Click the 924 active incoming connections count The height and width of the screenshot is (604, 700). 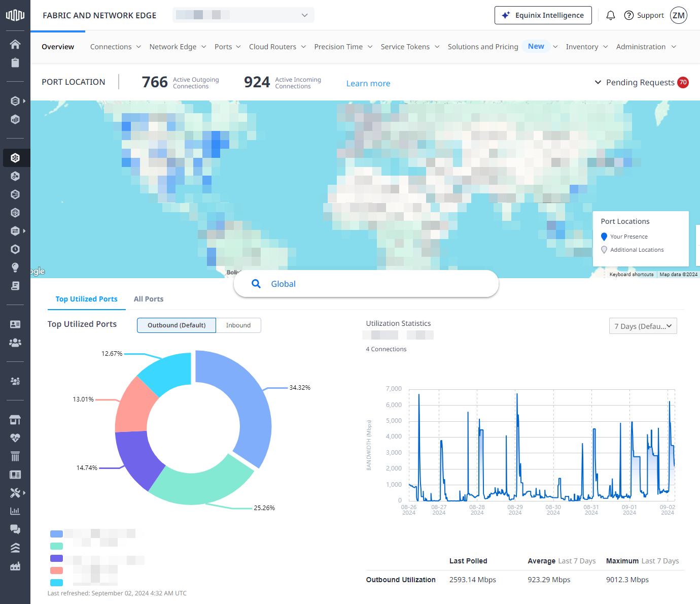click(257, 82)
